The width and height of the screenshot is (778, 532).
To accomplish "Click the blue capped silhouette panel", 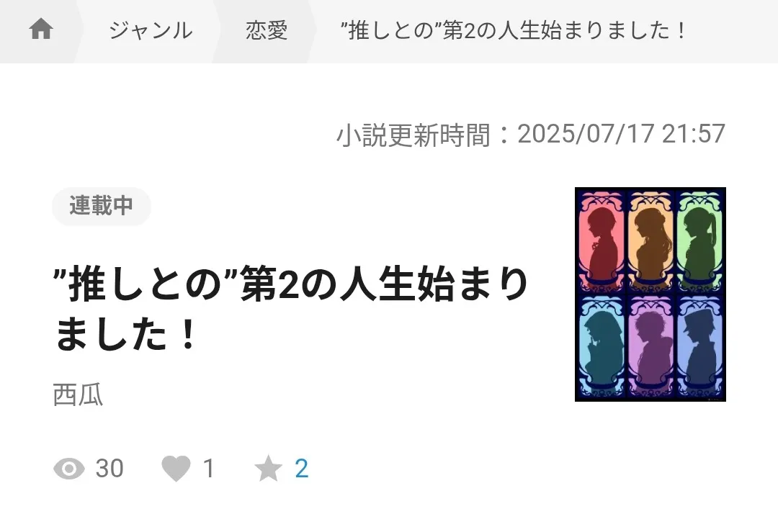I will pyautogui.click(x=699, y=346).
